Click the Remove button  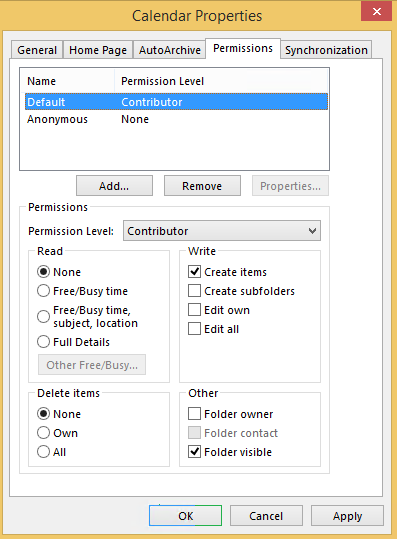202,186
